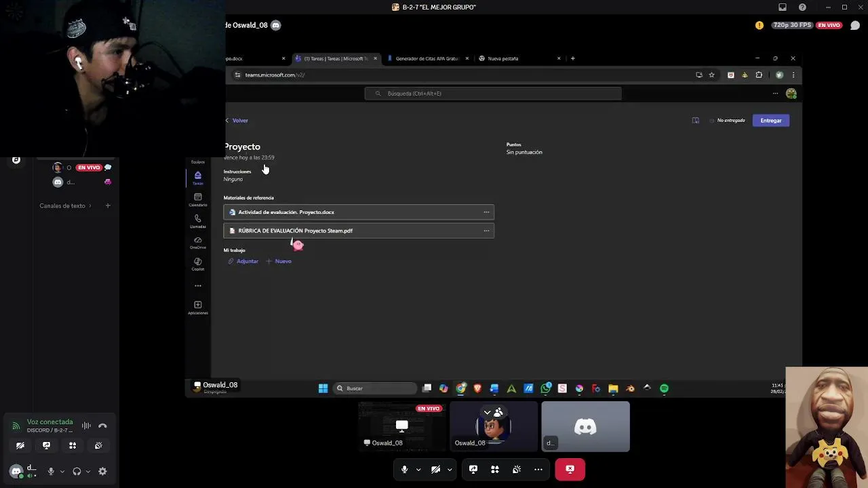
Task: Toggle camera in the call controls bar
Action: 435,469
